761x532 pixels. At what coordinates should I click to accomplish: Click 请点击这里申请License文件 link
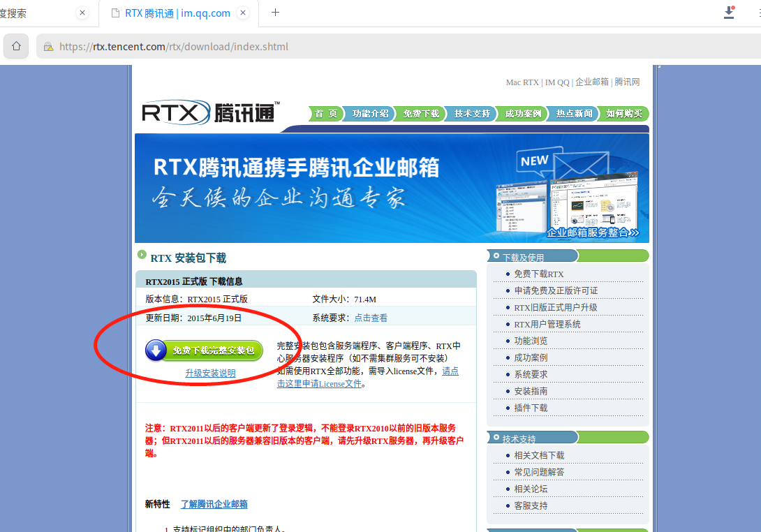click(368, 378)
